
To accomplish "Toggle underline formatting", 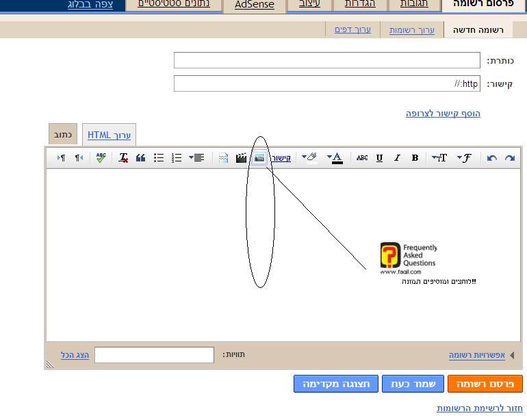I will coord(379,158).
